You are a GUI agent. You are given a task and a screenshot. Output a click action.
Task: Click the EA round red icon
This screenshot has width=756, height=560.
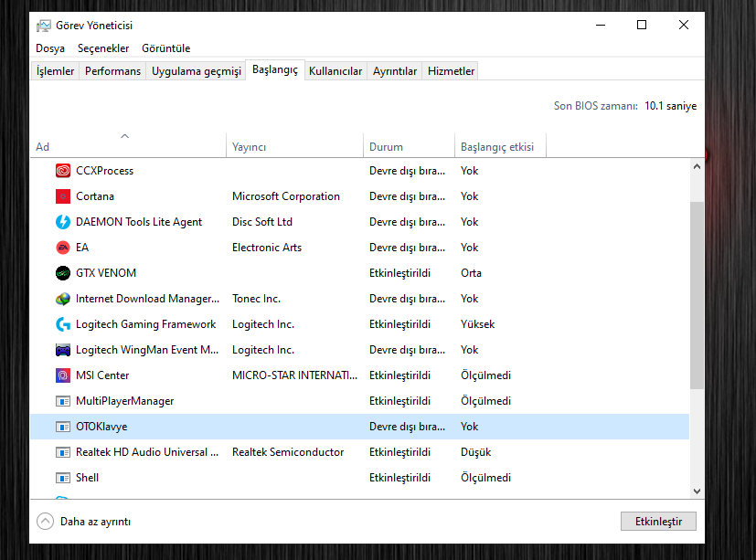point(63,248)
